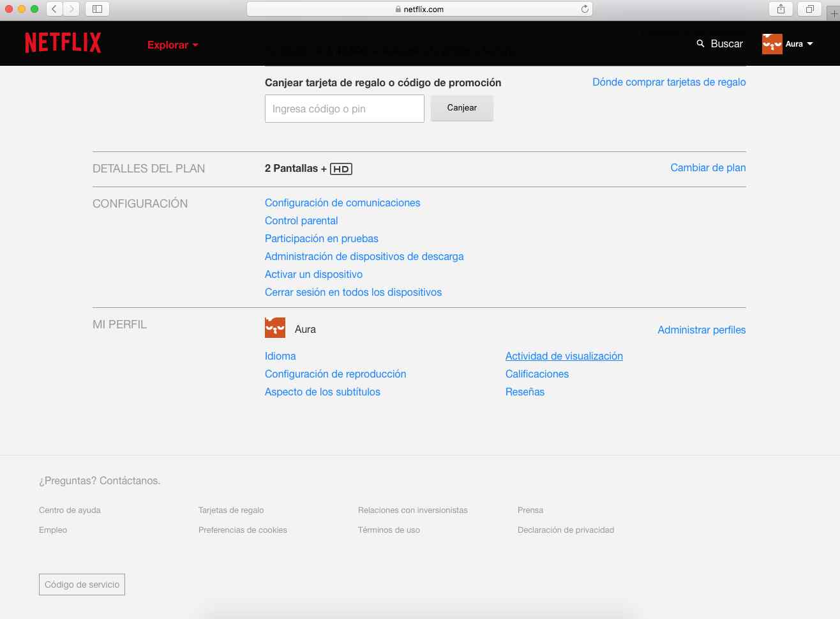Open search with the magnifying glass icon
The width and height of the screenshot is (840, 619).
point(699,43)
